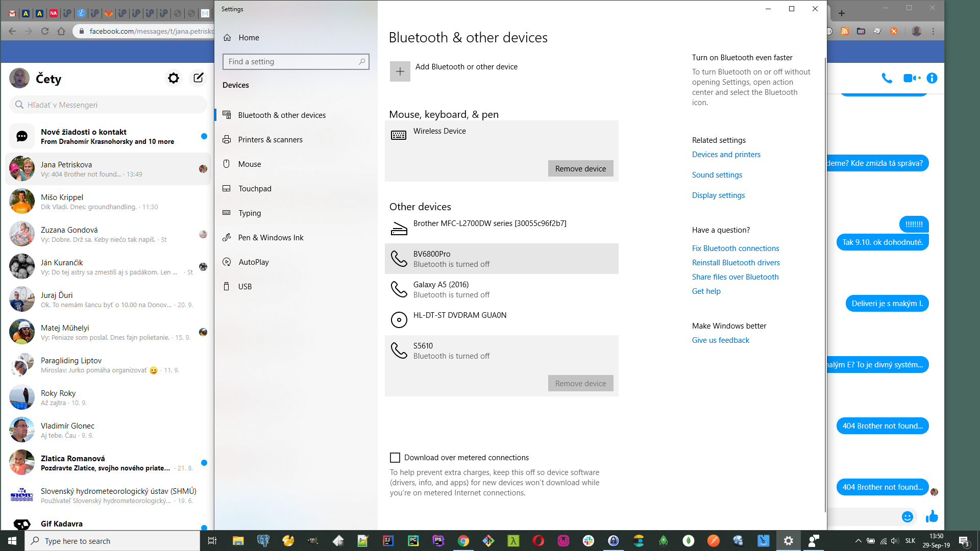Open Paragliding Liptov group chat
The height and width of the screenshot is (551, 980).
click(108, 365)
